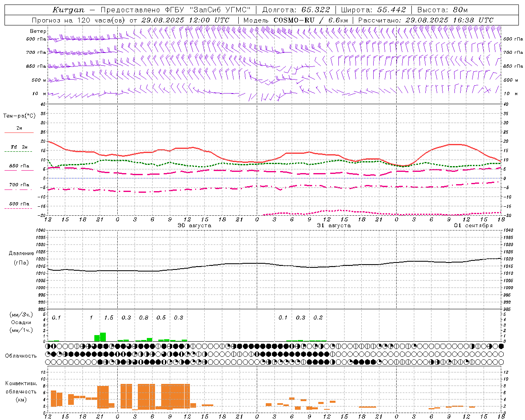This screenshot has width=525, height=420.
Task: Click the 1.5 precipitation amount value
Action: coord(109,318)
